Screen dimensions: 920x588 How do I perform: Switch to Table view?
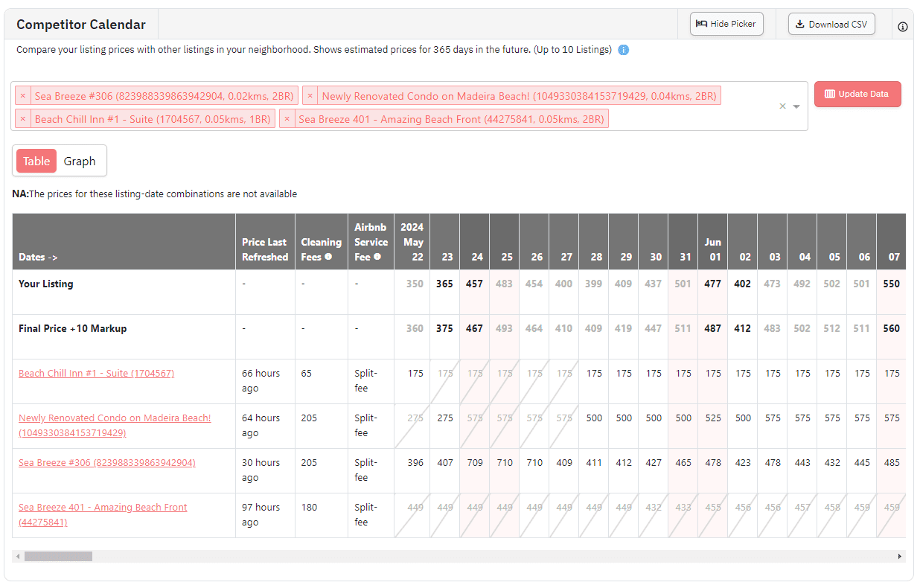click(x=36, y=161)
